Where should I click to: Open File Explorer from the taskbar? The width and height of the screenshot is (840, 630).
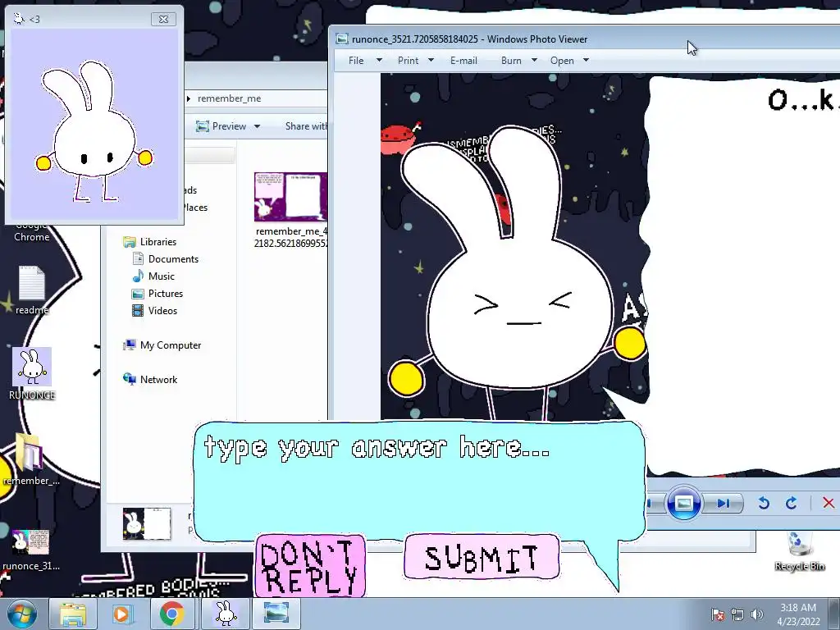click(x=72, y=614)
